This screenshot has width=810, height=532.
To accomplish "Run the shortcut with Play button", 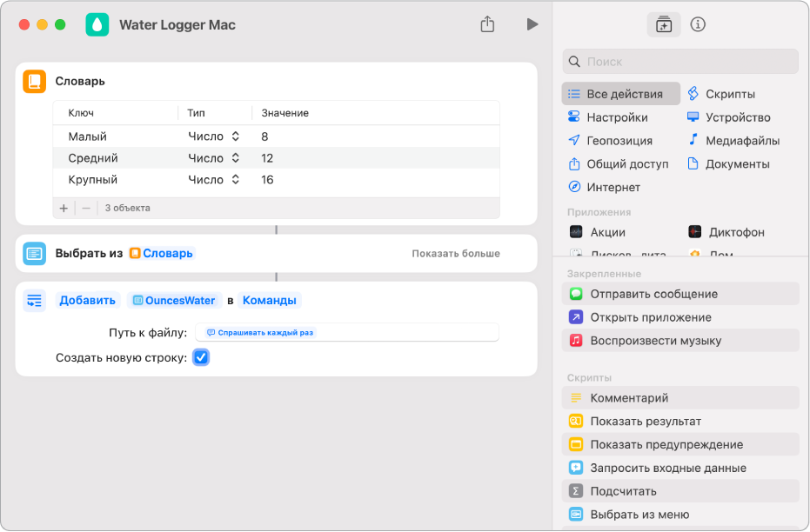I will click(532, 24).
